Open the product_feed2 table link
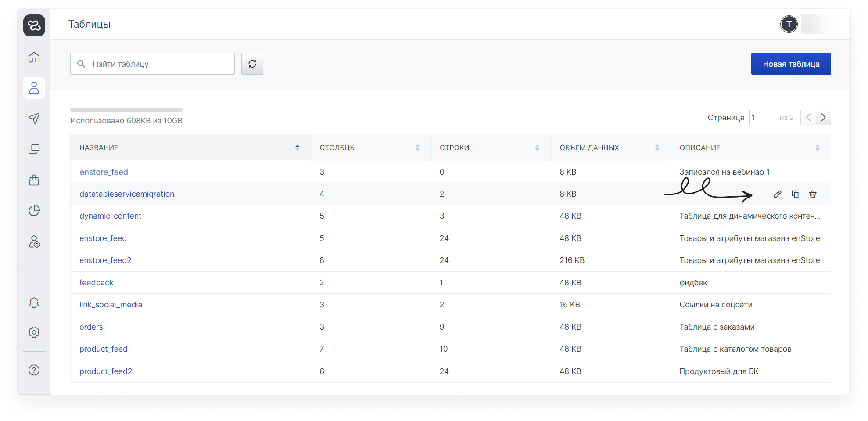Viewport: 868px width, 421px height. pos(106,371)
